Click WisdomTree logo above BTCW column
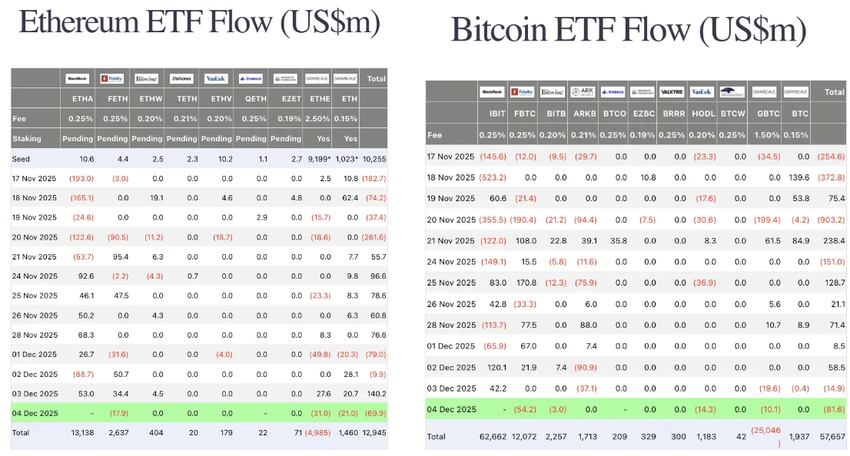Viewport: 850px width, 456px height. tap(732, 91)
